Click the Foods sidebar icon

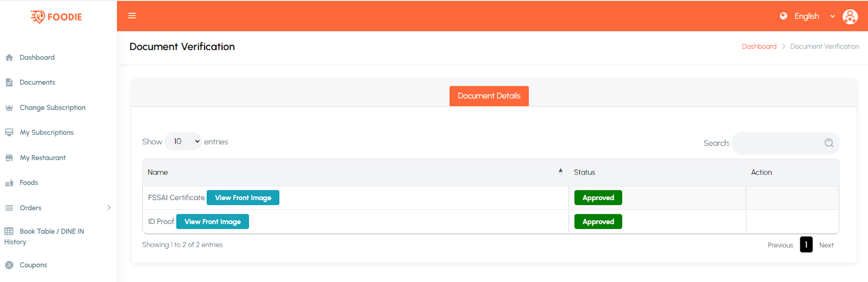click(x=9, y=183)
